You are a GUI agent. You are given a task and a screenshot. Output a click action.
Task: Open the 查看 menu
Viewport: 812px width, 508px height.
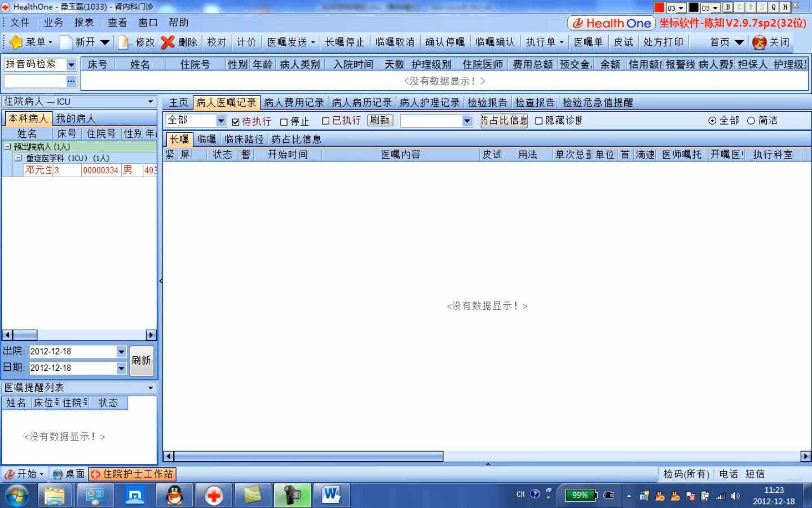click(117, 23)
